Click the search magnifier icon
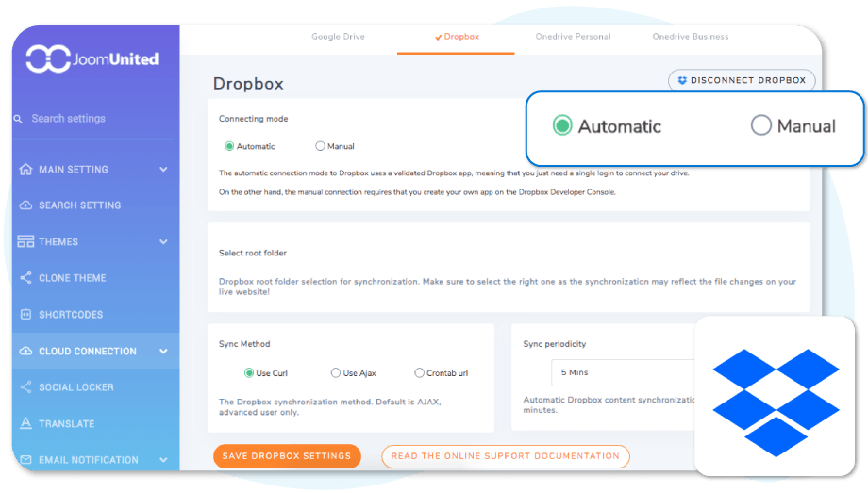 (x=18, y=119)
